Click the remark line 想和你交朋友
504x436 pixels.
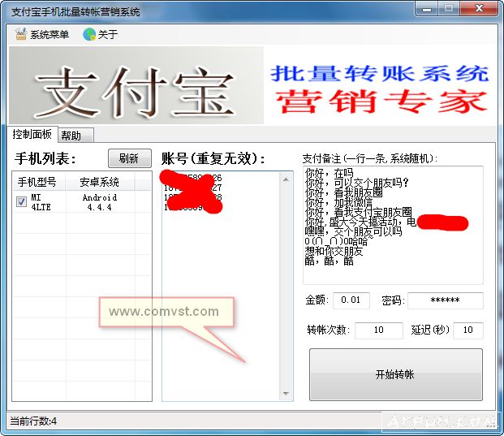[334, 251]
